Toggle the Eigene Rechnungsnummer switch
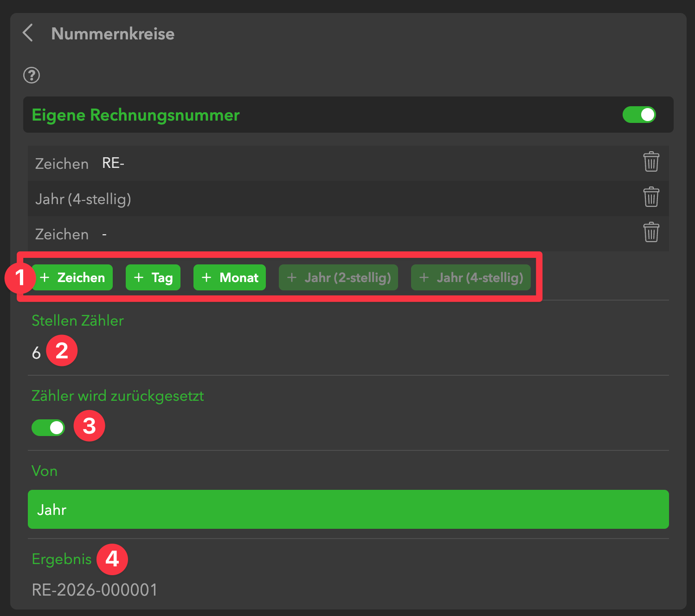Viewport: 695px width, 616px height. coord(639,115)
